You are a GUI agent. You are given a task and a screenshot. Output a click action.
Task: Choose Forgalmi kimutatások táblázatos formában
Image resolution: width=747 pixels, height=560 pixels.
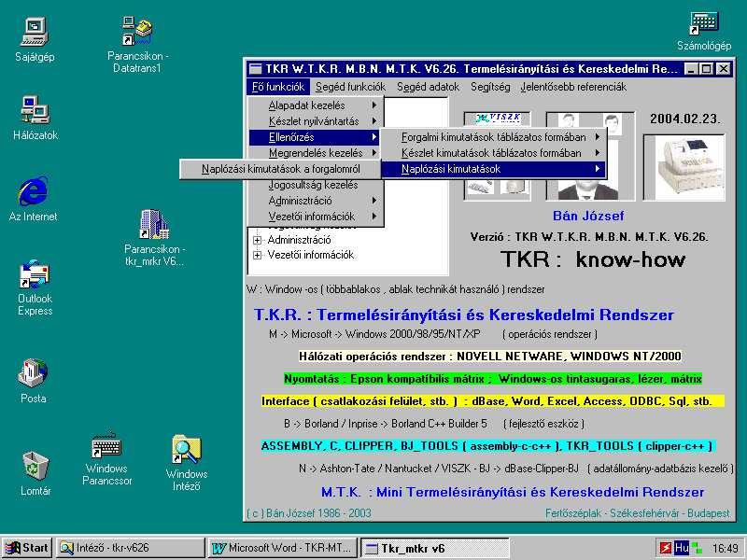pos(494,137)
